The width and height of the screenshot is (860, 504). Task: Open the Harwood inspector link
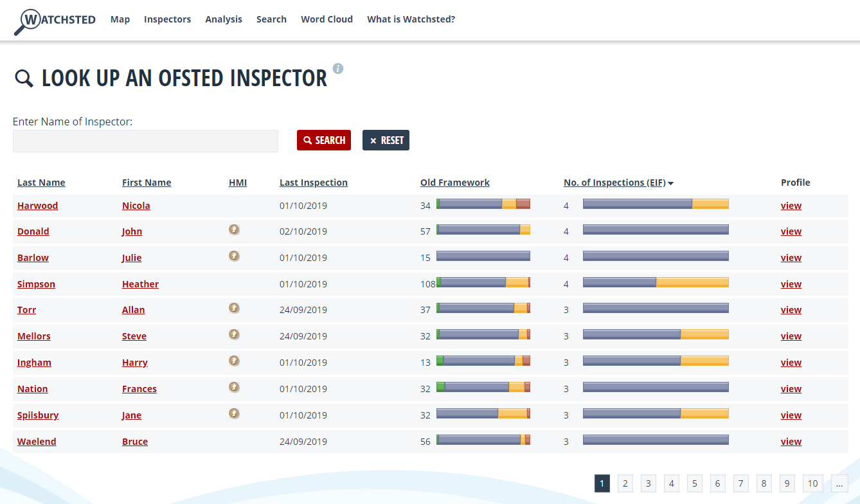tap(37, 206)
